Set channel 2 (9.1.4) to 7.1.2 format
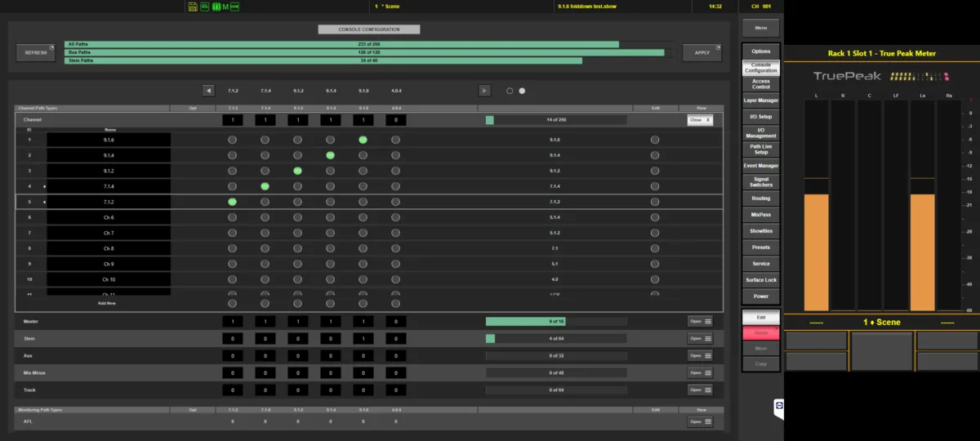The image size is (980, 441). (x=232, y=155)
